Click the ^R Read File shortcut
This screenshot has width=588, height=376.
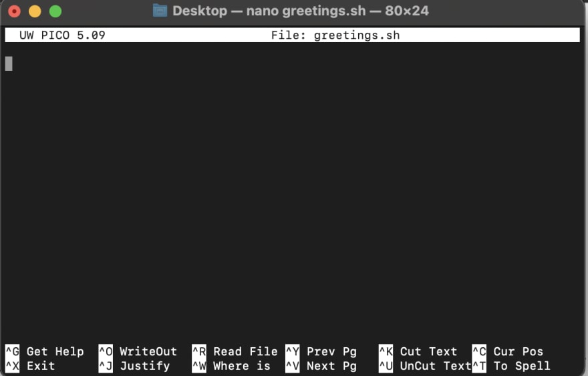(235, 352)
